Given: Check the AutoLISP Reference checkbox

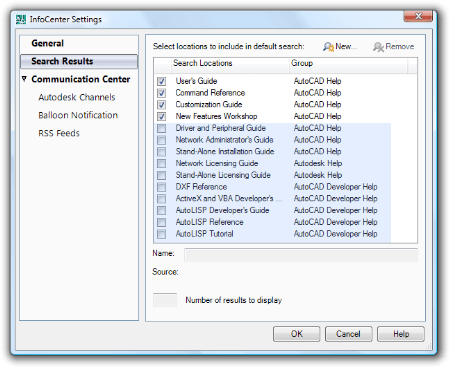Looking at the screenshot, I should point(162,222).
